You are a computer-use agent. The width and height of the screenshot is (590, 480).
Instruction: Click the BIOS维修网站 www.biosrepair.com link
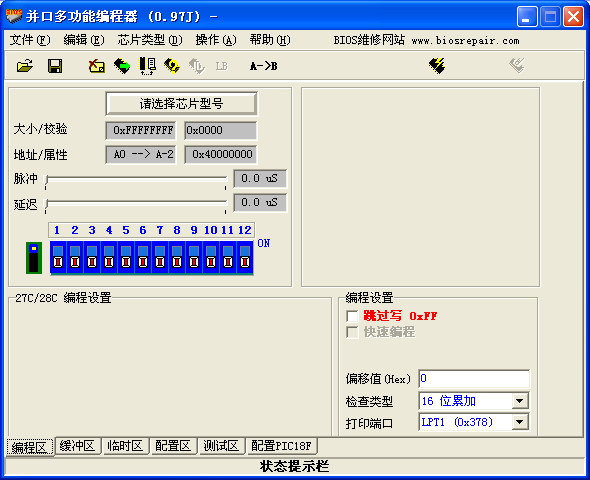(x=426, y=40)
